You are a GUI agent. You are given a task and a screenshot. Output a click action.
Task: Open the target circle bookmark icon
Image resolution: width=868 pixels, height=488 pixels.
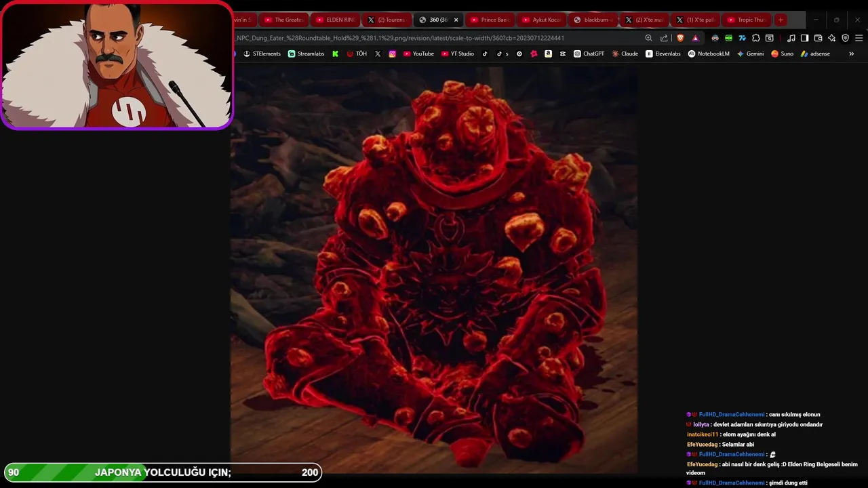(519, 54)
